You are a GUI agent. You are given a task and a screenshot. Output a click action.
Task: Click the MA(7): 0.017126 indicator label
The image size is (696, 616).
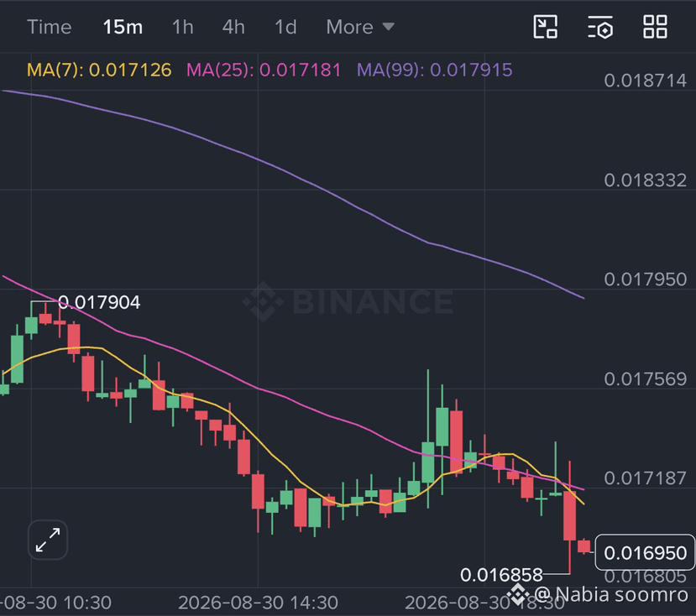99,70
